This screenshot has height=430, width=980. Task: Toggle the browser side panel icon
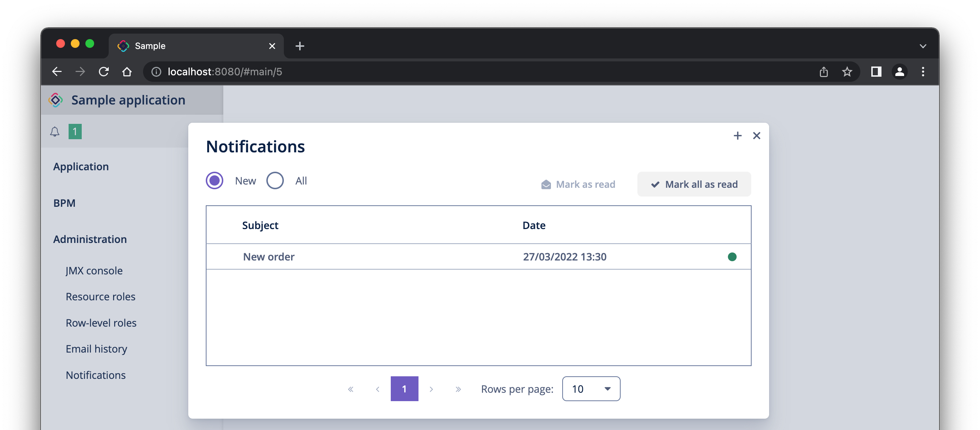point(876,72)
